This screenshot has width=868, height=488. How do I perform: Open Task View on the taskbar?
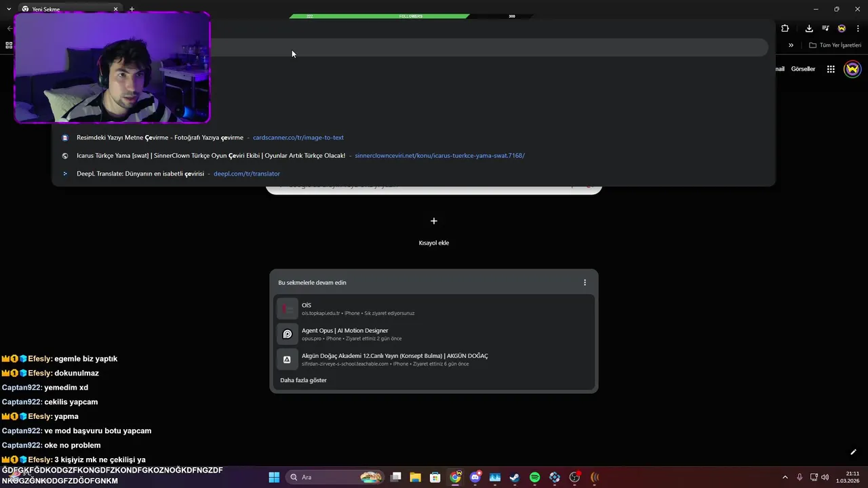click(x=396, y=477)
